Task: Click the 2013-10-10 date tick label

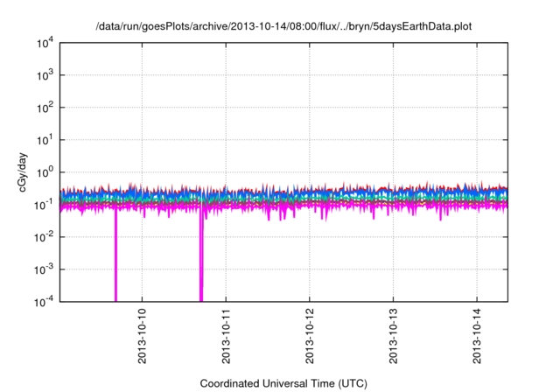Action: pos(142,336)
